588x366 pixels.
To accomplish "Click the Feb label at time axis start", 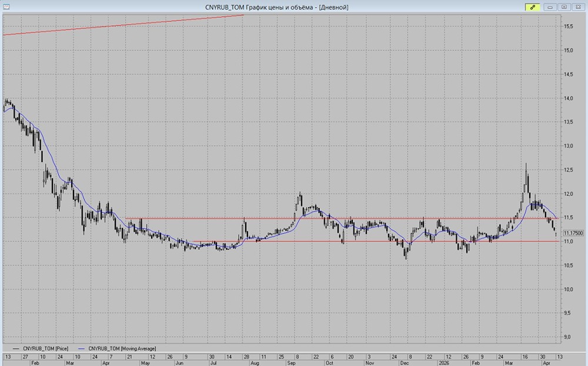I will point(34,364).
